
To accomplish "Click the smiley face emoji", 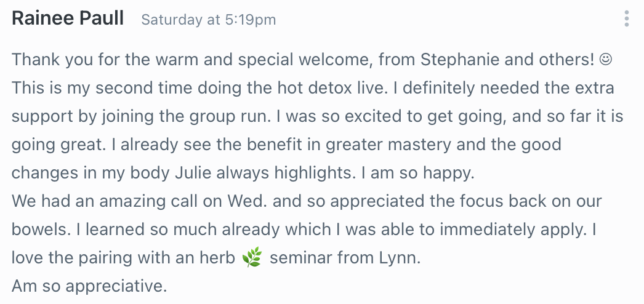I will 606,60.
